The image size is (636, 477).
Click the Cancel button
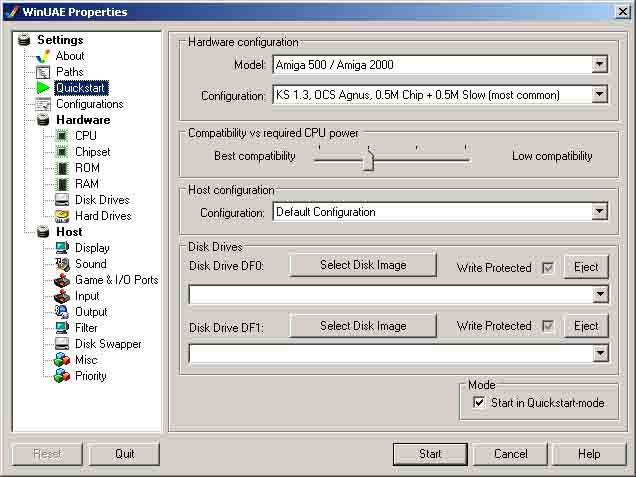510,453
